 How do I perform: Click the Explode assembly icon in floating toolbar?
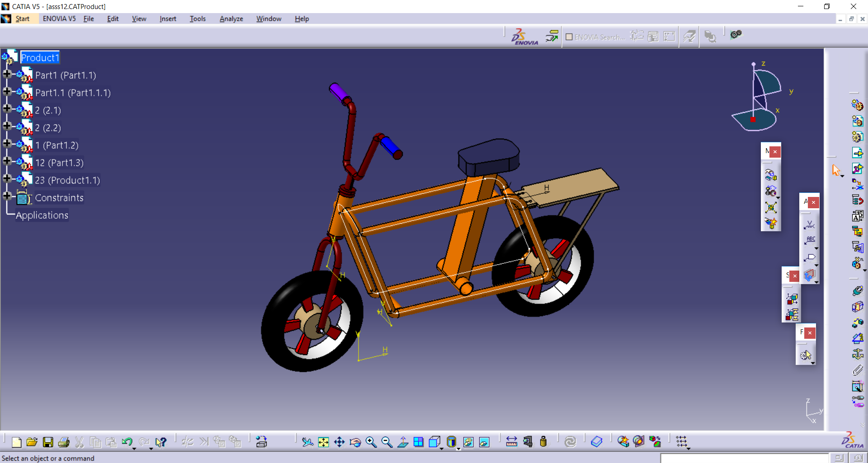pyautogui.click(x=771, y=207)
